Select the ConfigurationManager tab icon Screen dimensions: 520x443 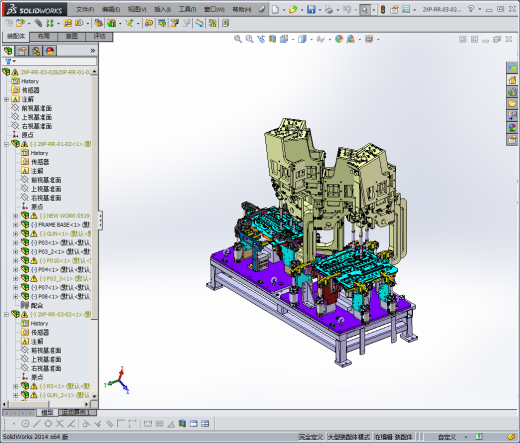click(36, 51)
